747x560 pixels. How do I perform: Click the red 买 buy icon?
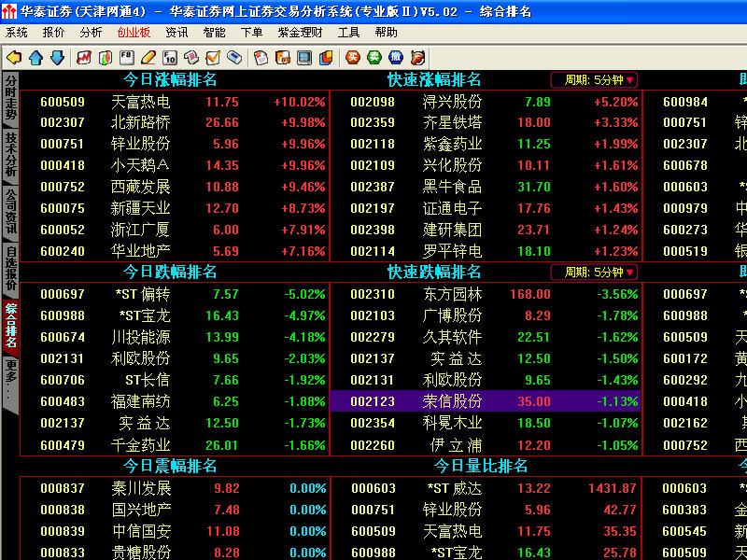click(353, 58)
